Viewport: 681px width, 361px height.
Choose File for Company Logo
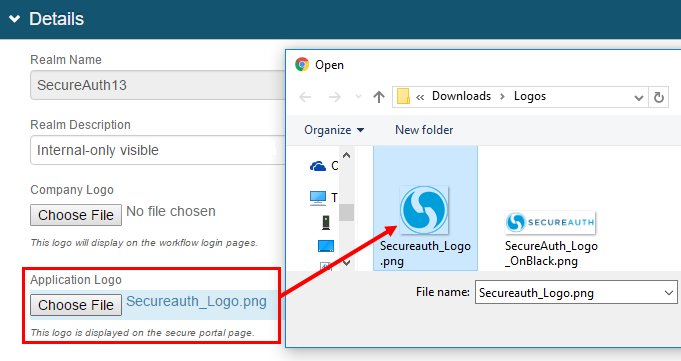point(76,215)
